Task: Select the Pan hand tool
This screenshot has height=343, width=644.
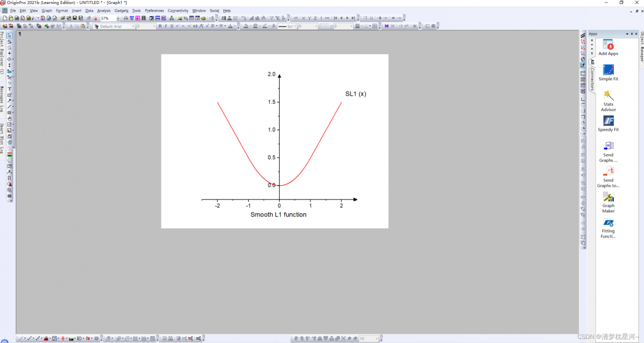Action: click(x=10, y=118)
